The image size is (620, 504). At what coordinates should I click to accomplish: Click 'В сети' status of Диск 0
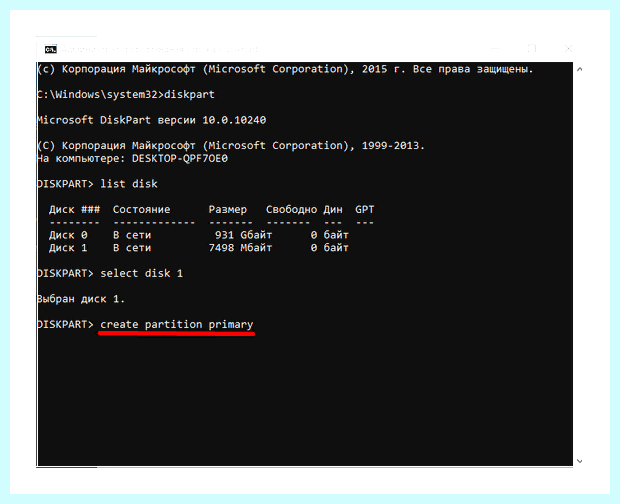point(132,235)
